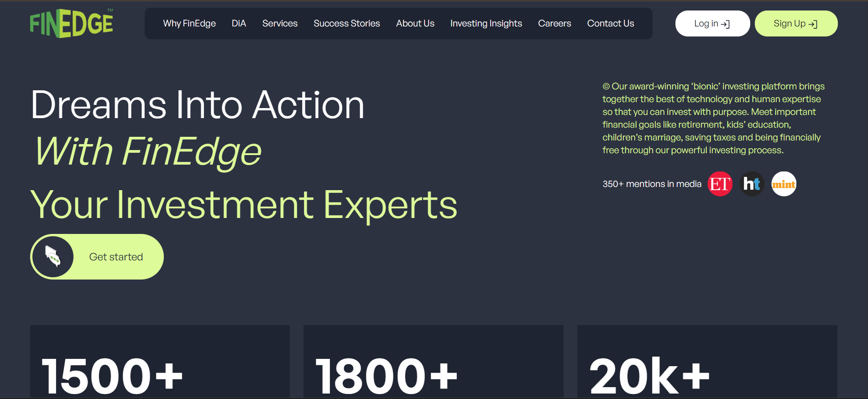Open the DiA menu item
The width and height of the screenshot is (868, 399).
(x=239, y=23)
